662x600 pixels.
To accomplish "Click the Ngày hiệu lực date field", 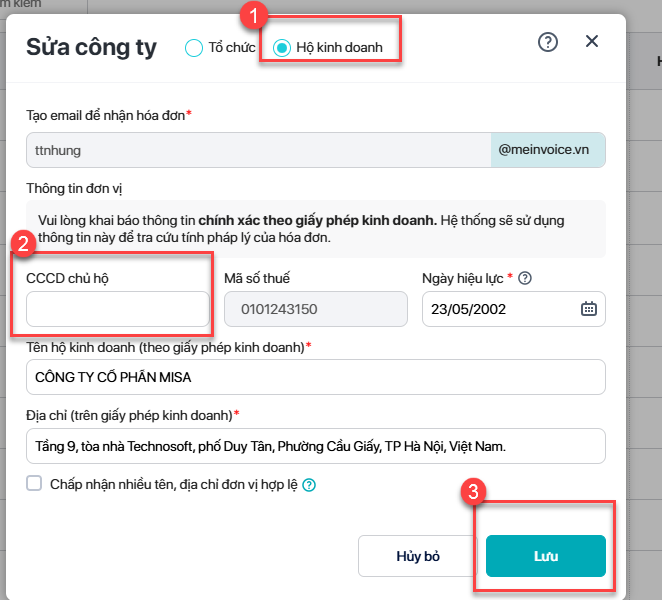I will coord(500,309).
